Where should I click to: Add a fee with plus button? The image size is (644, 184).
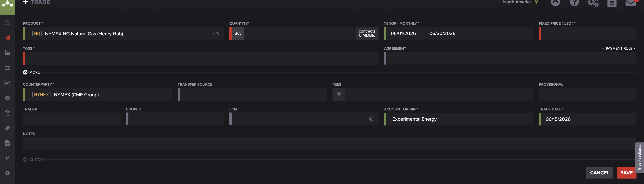click(339, 94)
